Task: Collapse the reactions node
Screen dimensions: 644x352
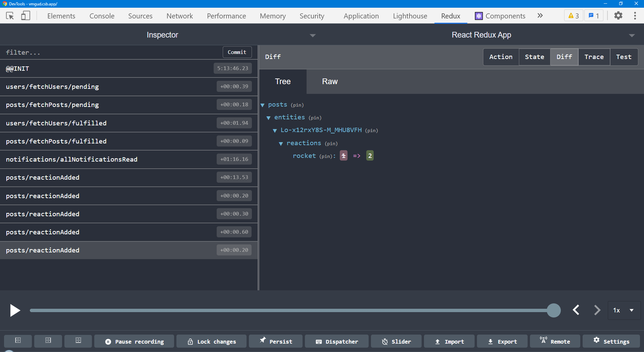Action: coord(281,143)
